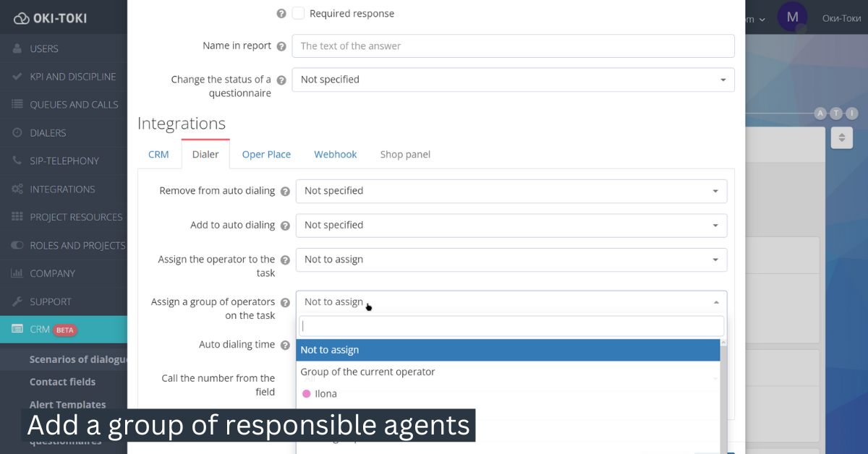Expand the Remove from auto dialing dropdown
Image resolution: width=868 pixels, height=454 pixels.
click(511, 191)
